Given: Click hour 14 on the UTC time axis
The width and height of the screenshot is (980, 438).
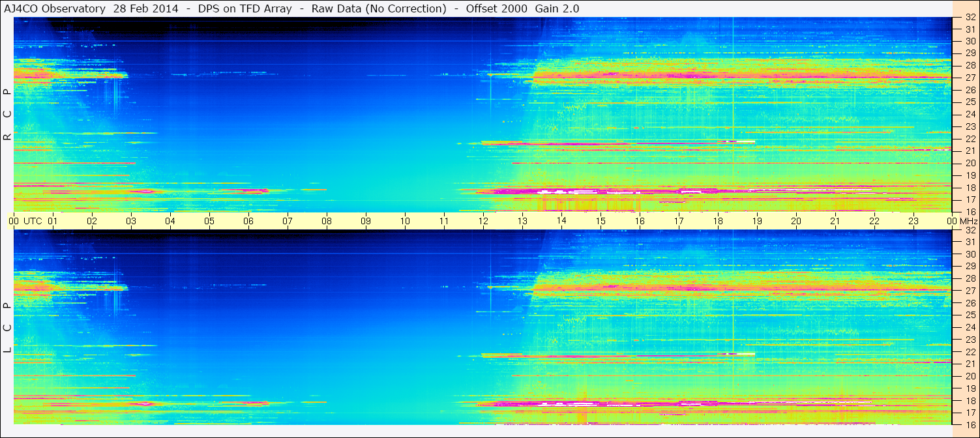Looking at the screenshot, I should (x=561, y=221).
